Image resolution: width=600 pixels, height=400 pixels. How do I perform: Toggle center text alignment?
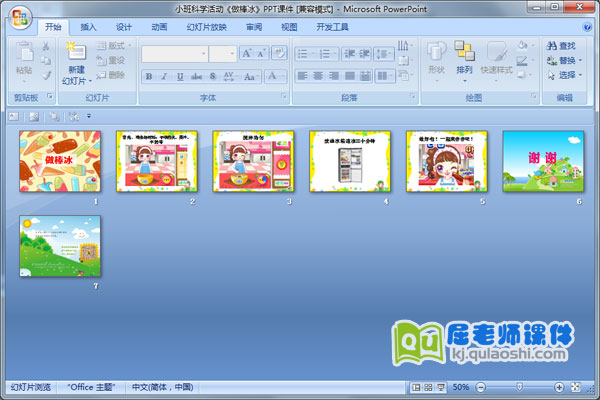point(318,76)
